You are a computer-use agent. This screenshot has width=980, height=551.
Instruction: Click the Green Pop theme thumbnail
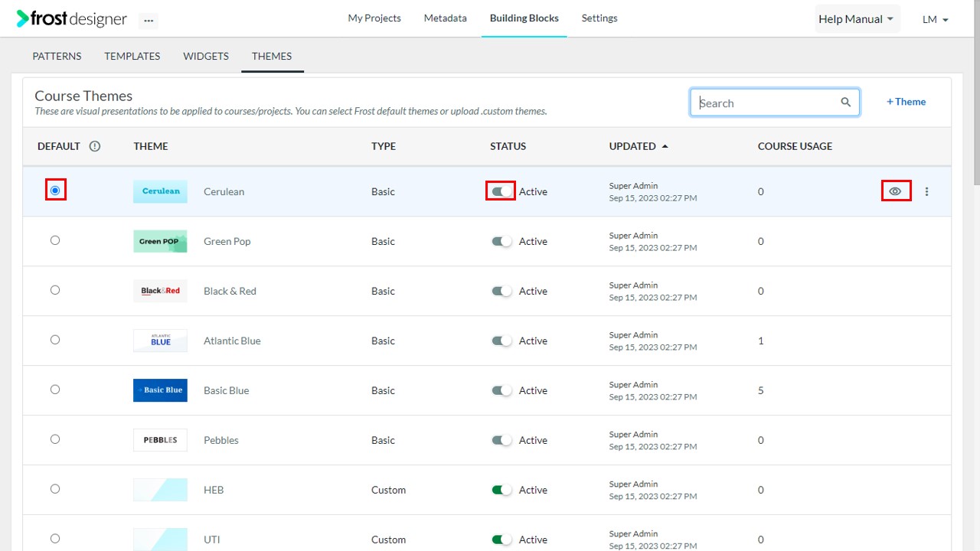(x=160, y=241)
